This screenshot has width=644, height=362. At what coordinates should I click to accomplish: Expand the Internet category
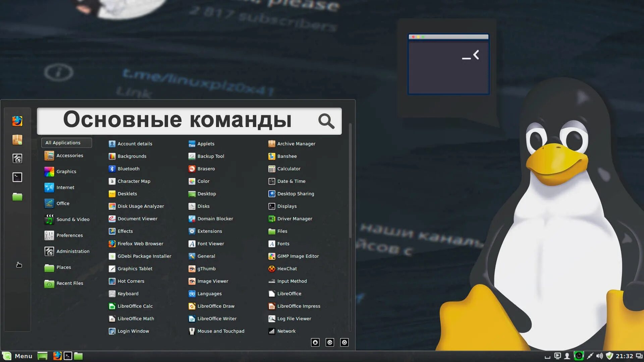(65, 187)
